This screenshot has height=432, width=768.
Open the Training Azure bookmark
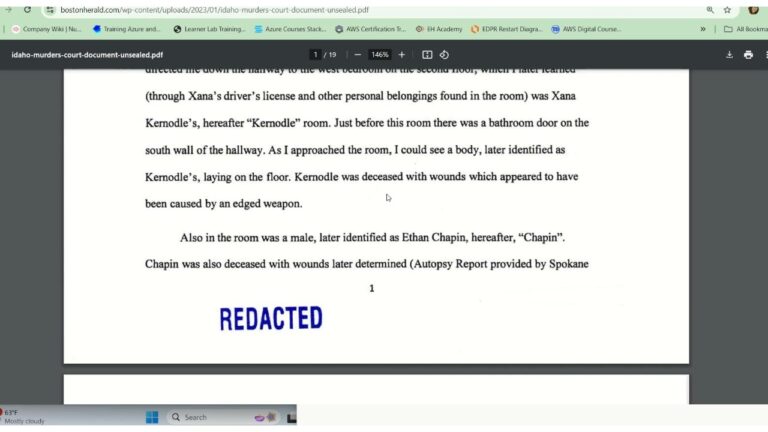pyautogui.click(x=127, y=29)
